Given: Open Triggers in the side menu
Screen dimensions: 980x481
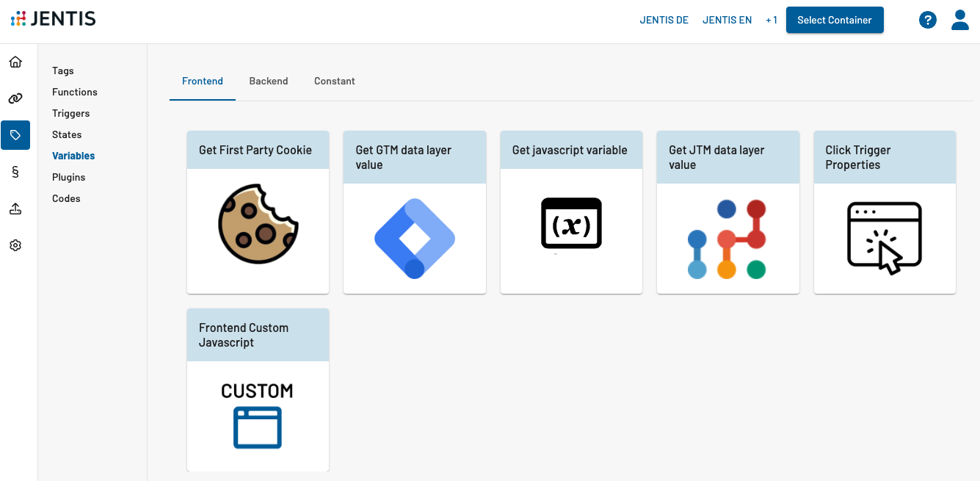Looking at the screenshot, I should pos(71,113).
